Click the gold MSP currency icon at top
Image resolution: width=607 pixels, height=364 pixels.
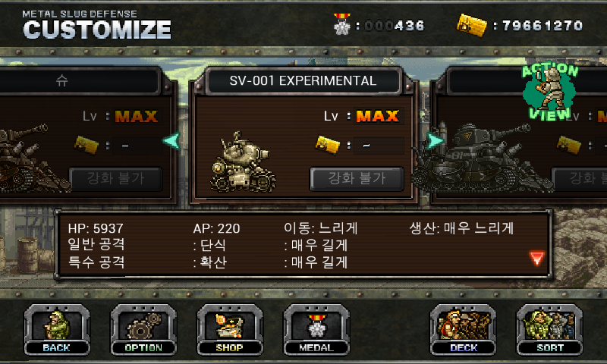[471, 25]
